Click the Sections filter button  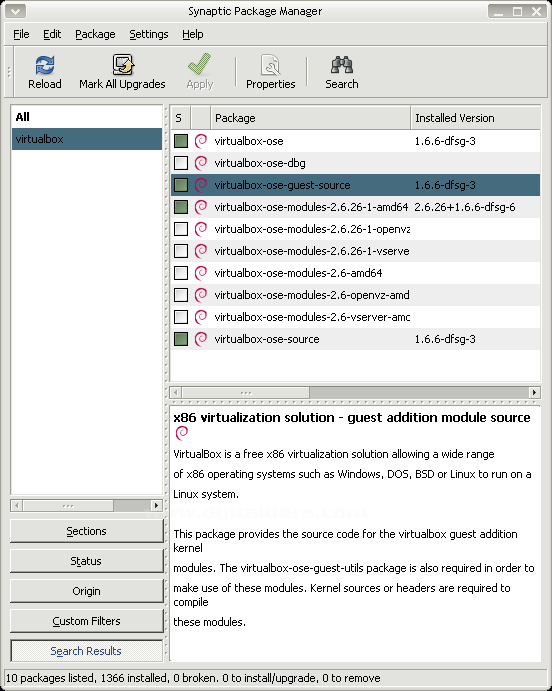(86, 531)
